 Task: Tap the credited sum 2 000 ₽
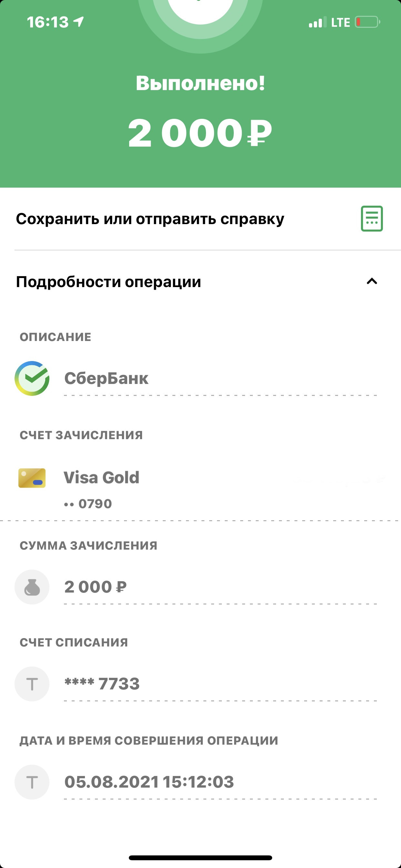[x=95, y=587]
